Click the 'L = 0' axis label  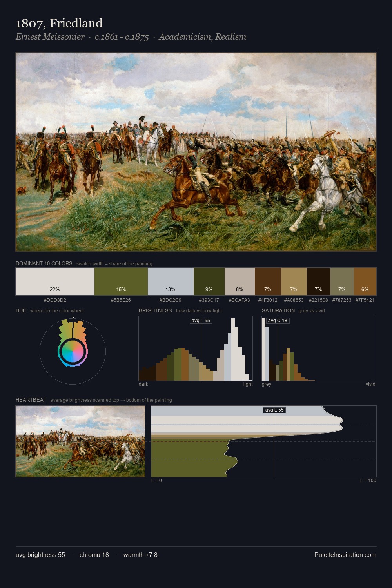pyautogui.click(x=156, y=481)
